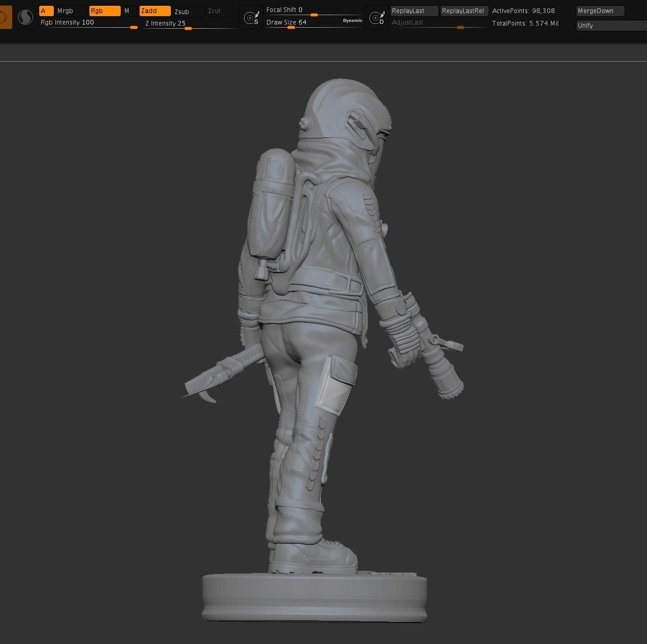Viewport: 647px width, 644px height.
Task: Switch off the Rgb paint toggle
Action: pyautogui.click(x=104, y=10)
